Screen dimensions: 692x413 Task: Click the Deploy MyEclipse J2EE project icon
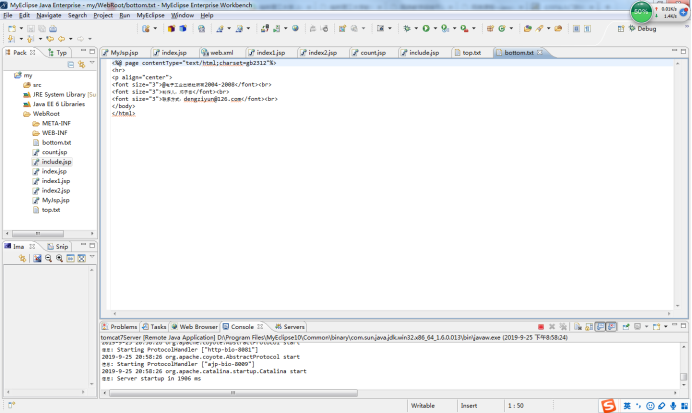264,29
